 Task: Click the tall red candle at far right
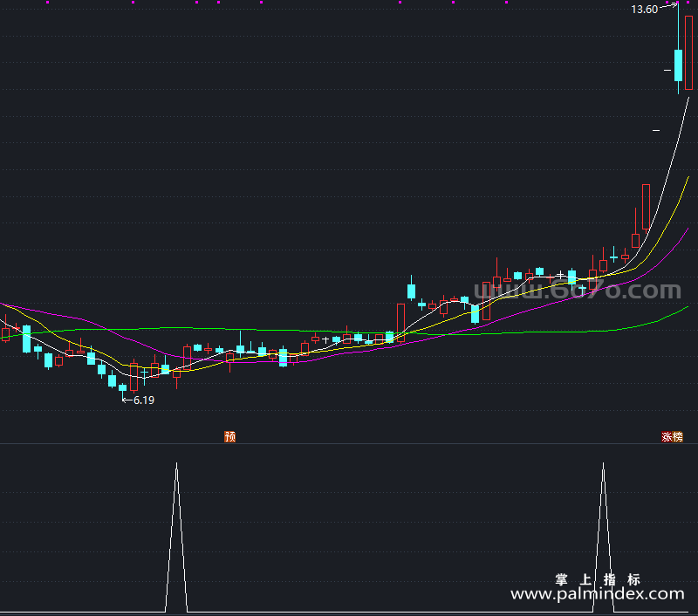point(688,52)
